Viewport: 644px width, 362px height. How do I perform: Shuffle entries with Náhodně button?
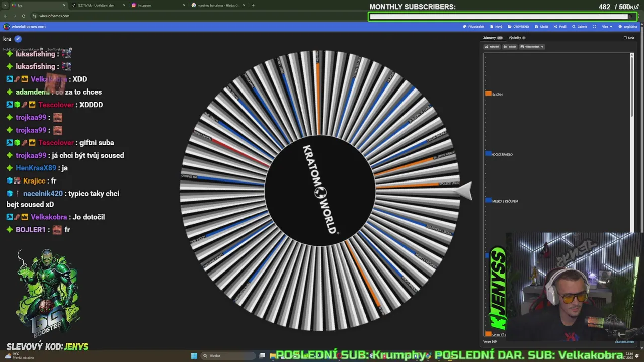click(492, 47)
